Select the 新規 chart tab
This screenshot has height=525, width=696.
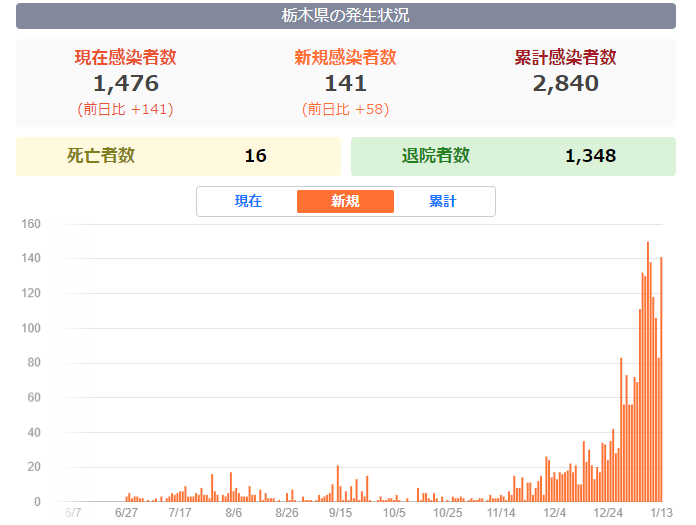[x=345, y=201]
